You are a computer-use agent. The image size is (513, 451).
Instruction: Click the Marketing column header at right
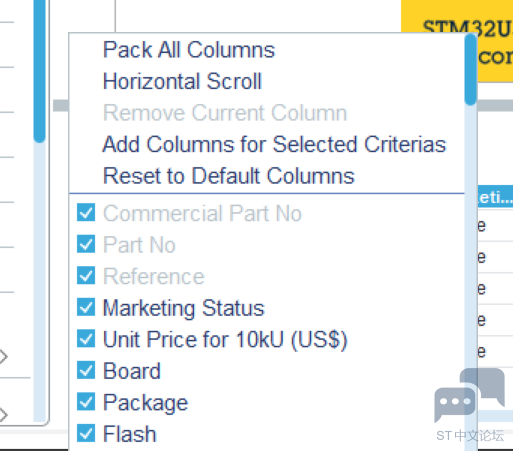point(495,197)
